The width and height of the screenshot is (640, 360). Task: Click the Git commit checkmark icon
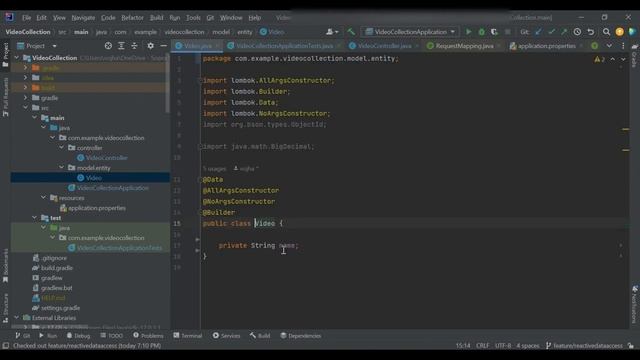coord(551,32)
